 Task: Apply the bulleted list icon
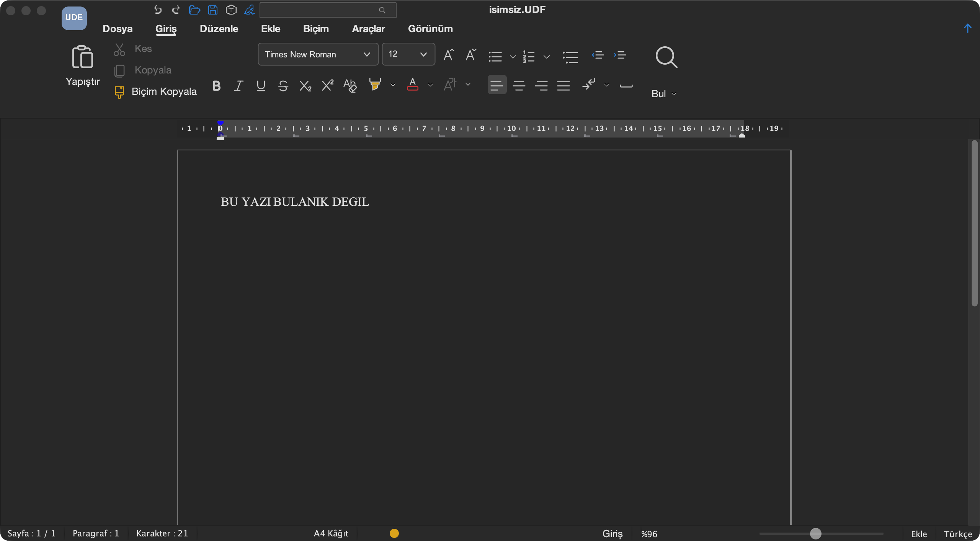point(495,57)
